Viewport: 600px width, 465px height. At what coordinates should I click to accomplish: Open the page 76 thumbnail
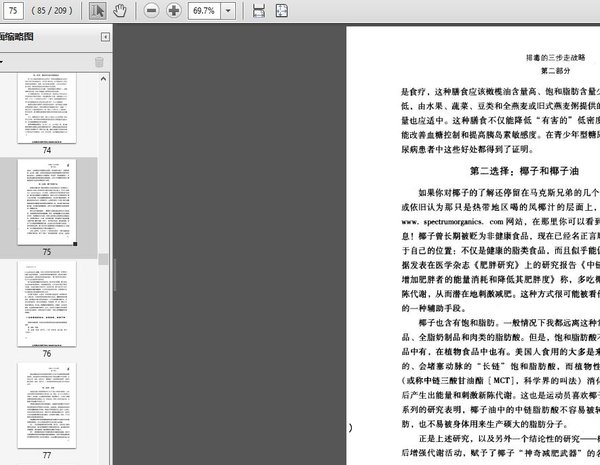tap(47, 304)
